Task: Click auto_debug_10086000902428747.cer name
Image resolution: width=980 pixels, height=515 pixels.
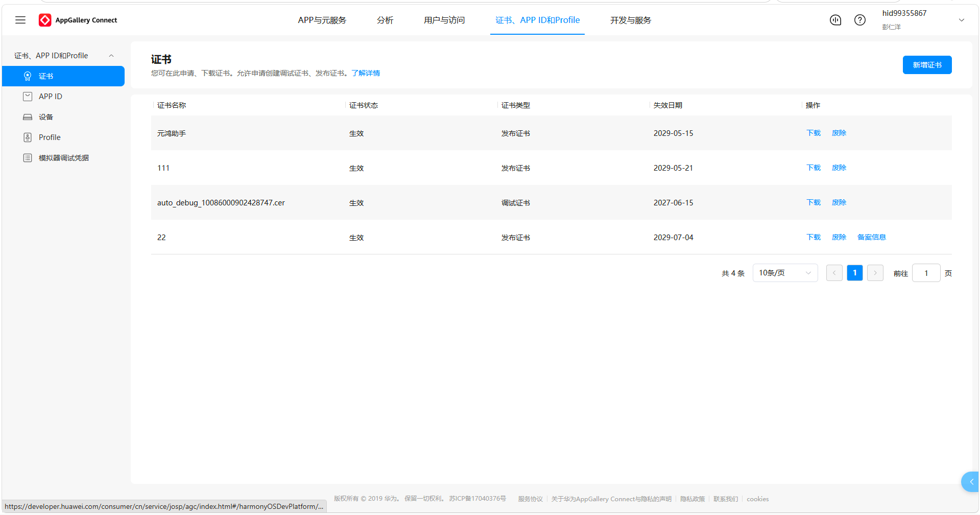Action: (221, 203)
